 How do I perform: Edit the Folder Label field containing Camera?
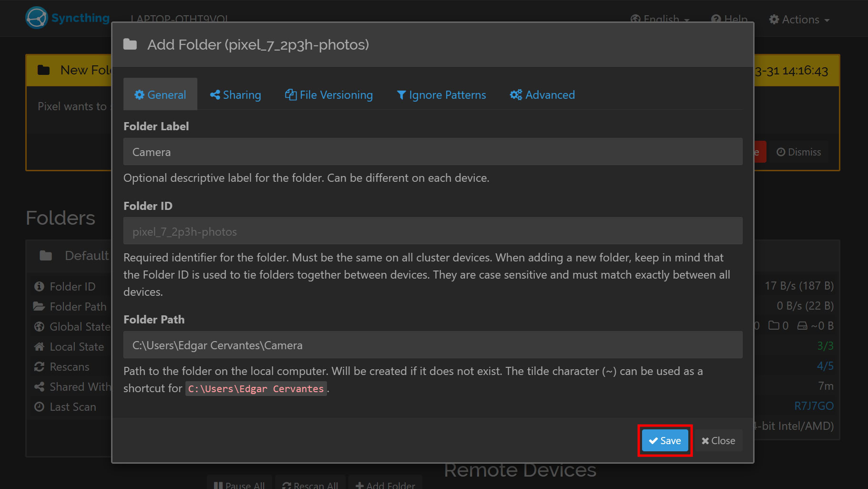[432, 152]
